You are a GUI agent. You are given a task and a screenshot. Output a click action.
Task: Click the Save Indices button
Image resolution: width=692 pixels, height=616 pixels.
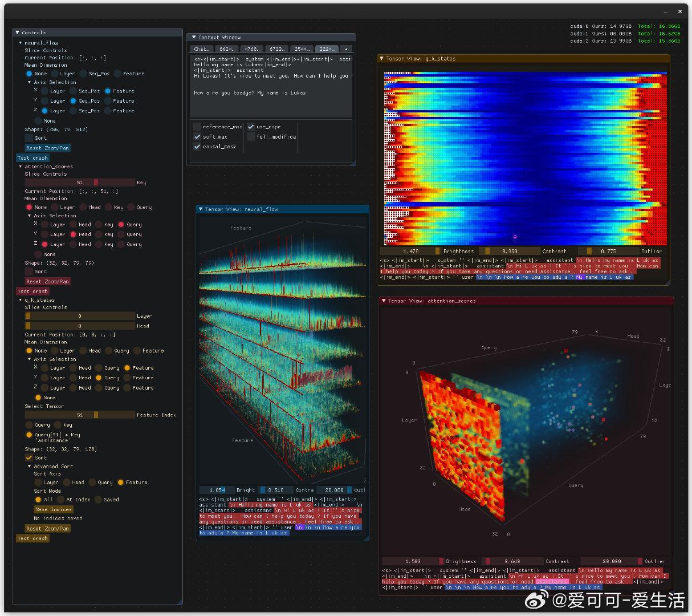[x=53, y=509]
